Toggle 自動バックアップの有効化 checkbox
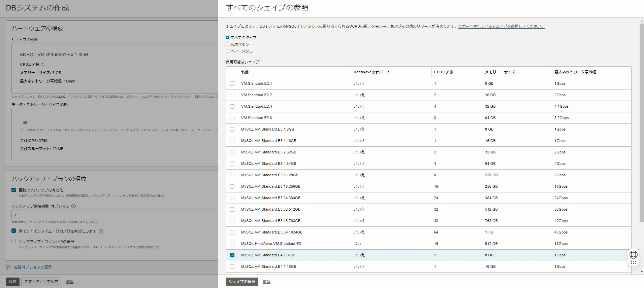The width and height of the screenshot is (644, 288). [x=13, y=190]
